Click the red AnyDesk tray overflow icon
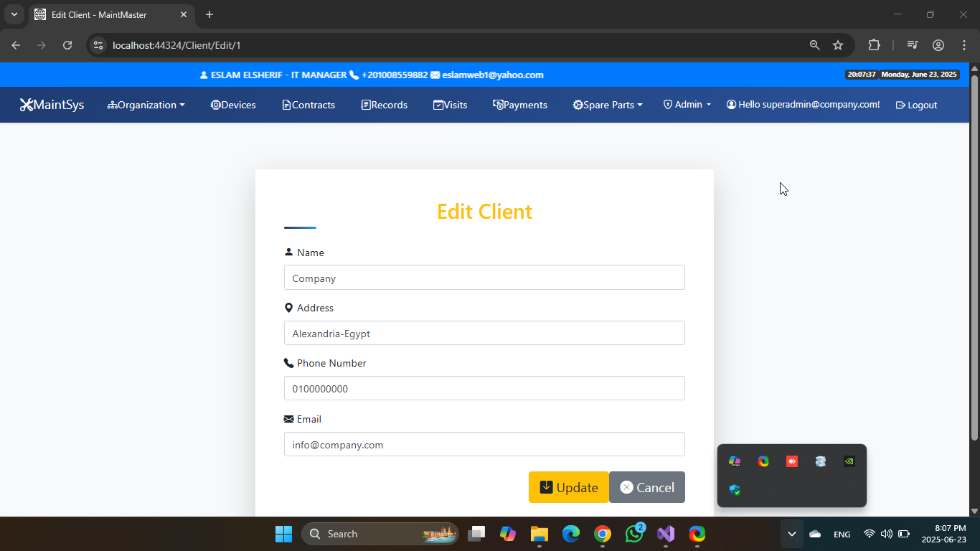This screenshot has height=551, width=980. (x=792, y=461)
